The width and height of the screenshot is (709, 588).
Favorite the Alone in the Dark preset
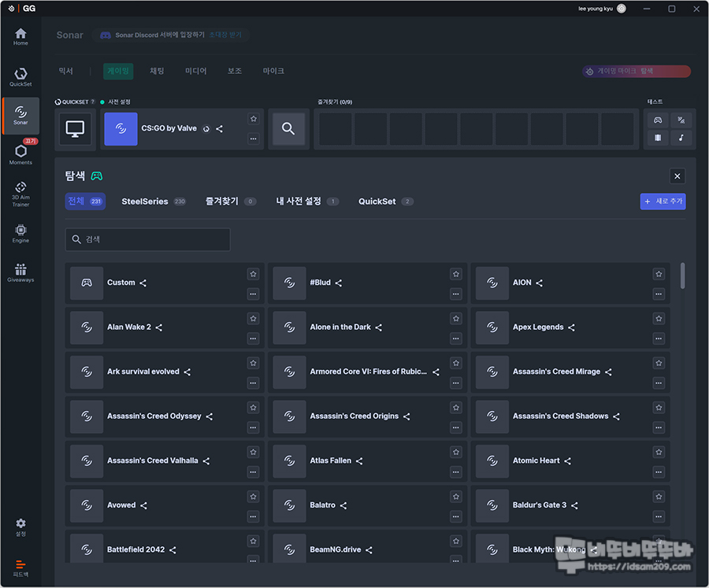click(x=456, y=319)
